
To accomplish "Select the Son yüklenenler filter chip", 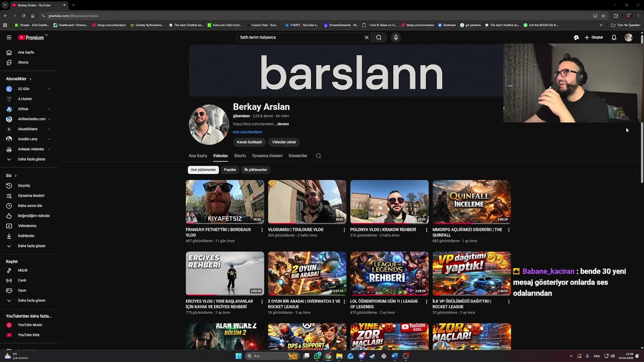I will [x=203, y=170].
